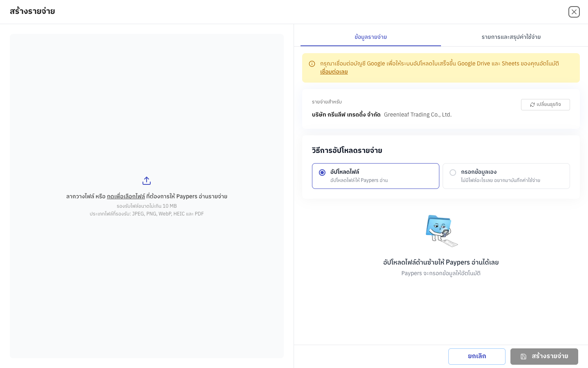Open the ข้อมูลรายจ่าย tab
This screenshot has height=368, width=588.
coord(371,37)
